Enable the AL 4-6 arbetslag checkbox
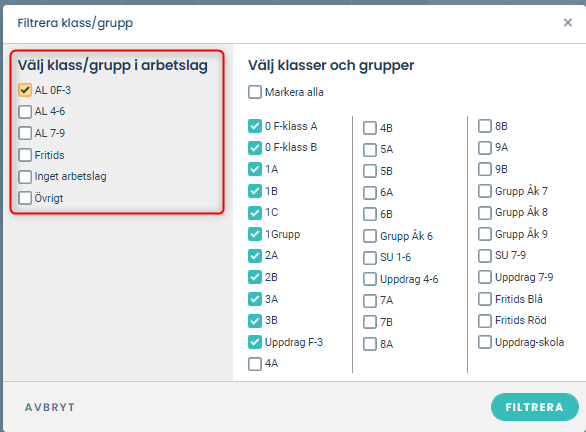The width and height of the screenshot is (586, 432). 25,111
